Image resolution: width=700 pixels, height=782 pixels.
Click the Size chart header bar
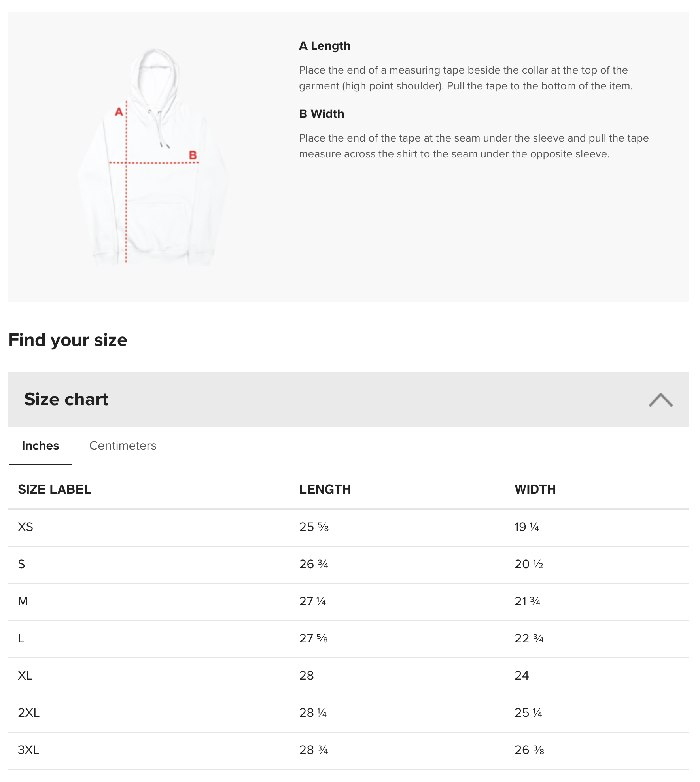pos(348,399)
